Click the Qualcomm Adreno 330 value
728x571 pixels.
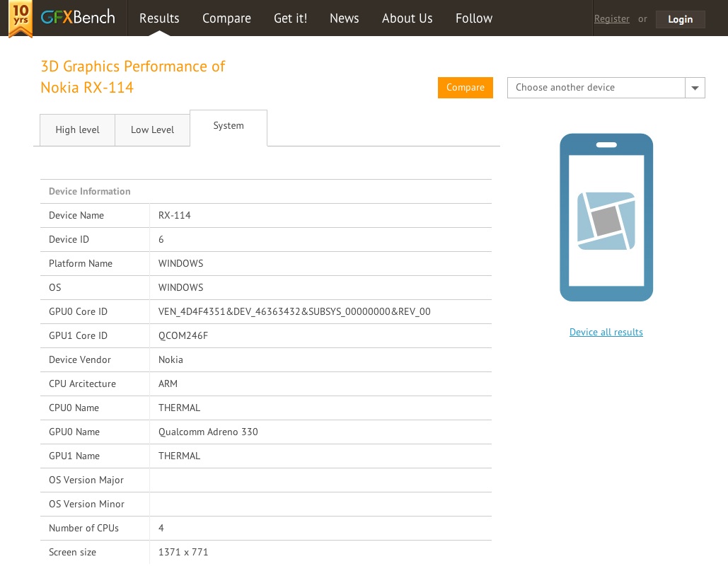(208, 432)
